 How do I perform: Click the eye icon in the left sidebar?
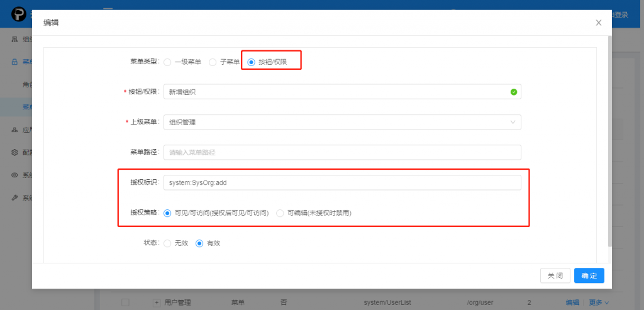pos(15,175)
